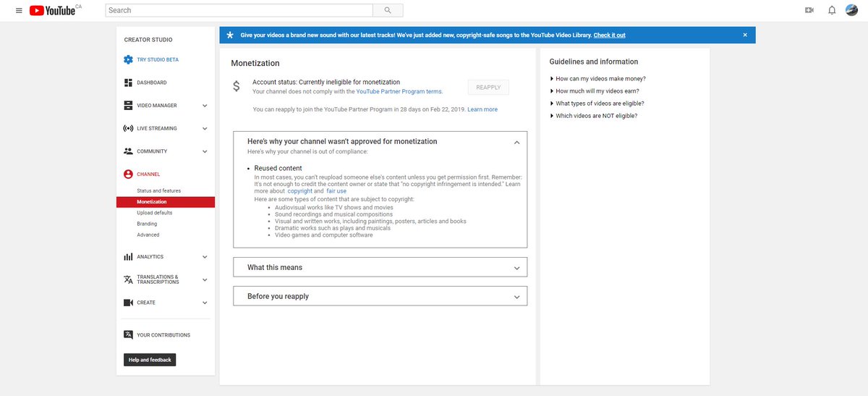The width and height of the screenshot is (868, 396).
Task: Focus the Search input field
Action: point(239,10)
